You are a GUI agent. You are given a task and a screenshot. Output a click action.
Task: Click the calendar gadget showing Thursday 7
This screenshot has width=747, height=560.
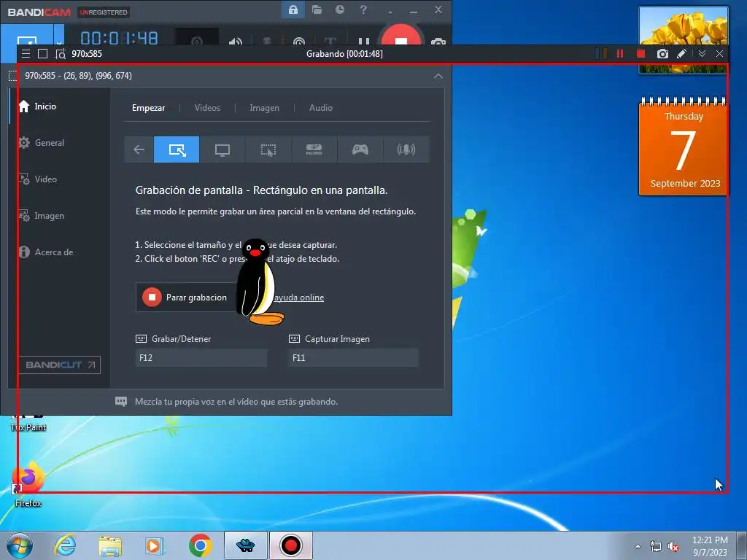click(x=683, y=146)
